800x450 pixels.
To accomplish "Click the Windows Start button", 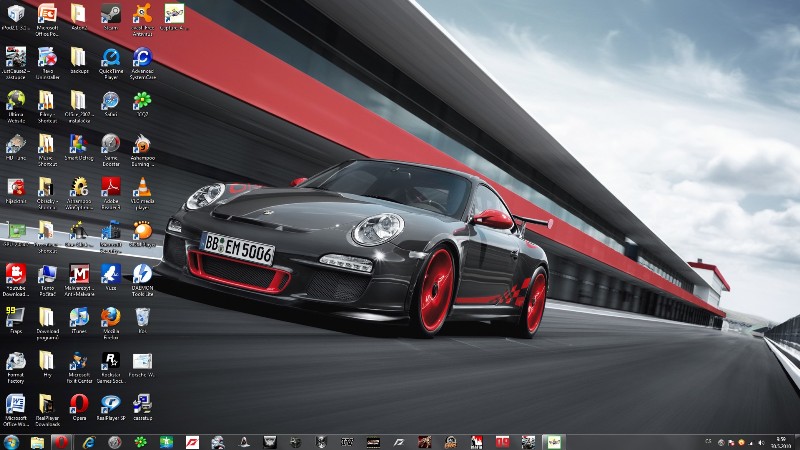I will coord(11,441).
